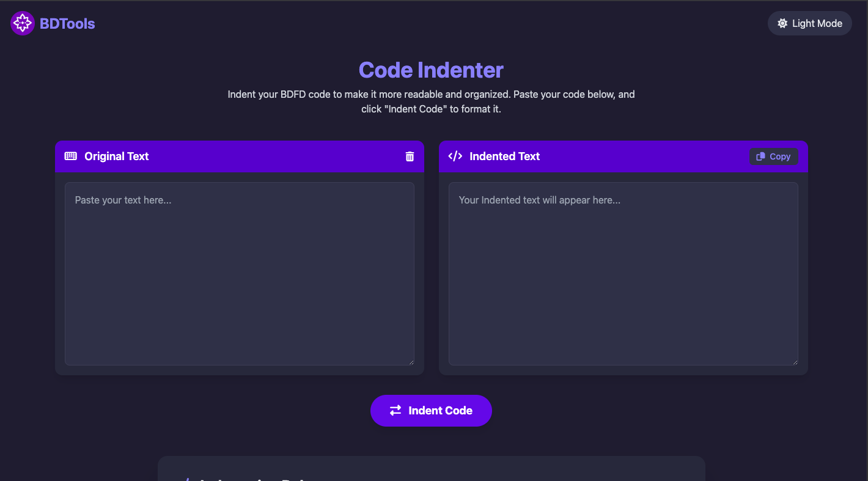Click the Indented Text panel header
This screenshot has width=868, height=481.
(504, 156)
